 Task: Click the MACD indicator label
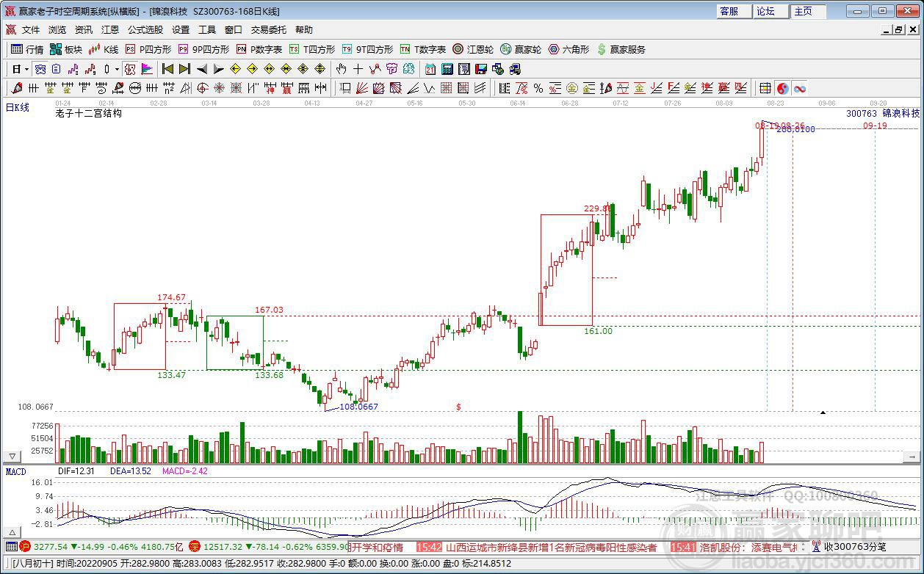coord(16,471)
